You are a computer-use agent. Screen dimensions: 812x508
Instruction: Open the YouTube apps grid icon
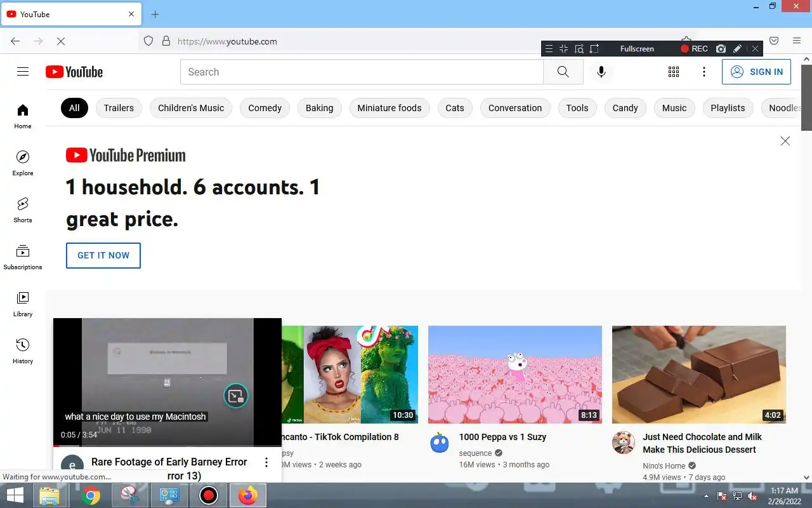[674, 72]
